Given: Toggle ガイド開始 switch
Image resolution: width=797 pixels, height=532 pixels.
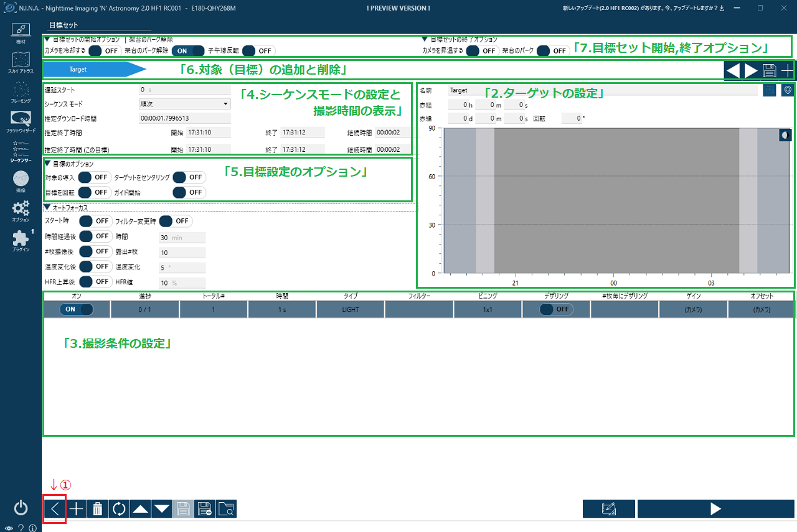Looking at the screenshot, I should (x=189, y=192).
